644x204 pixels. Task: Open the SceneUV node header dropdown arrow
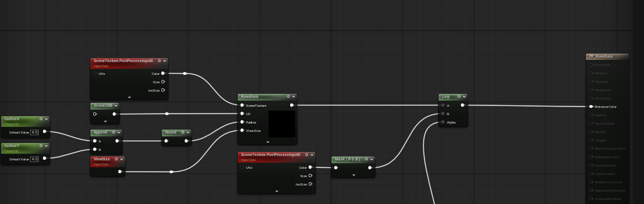[116, 106]
